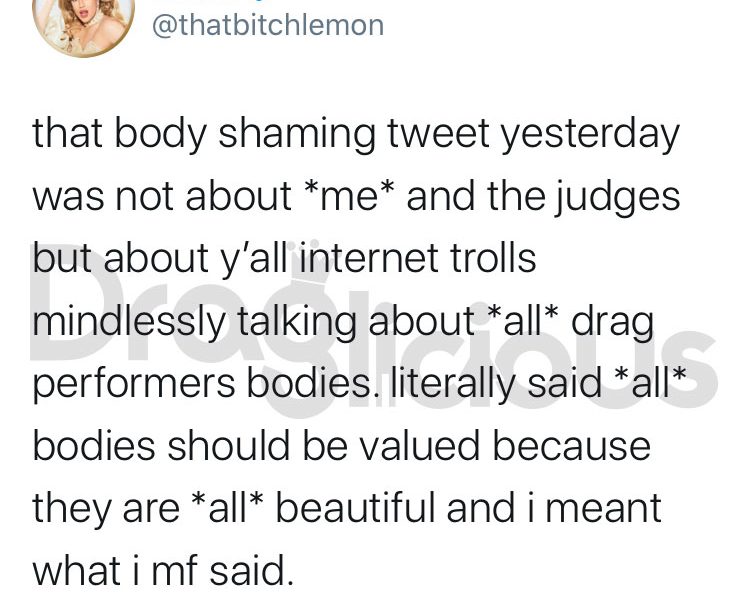Click the closing words "what i mf said."

click(163, 571)
